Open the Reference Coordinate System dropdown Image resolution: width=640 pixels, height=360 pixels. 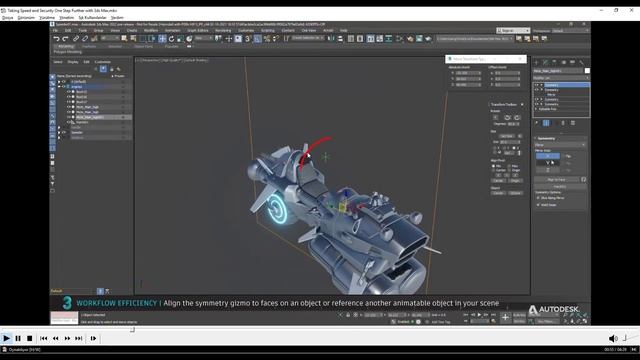click(x=203, y=38)
